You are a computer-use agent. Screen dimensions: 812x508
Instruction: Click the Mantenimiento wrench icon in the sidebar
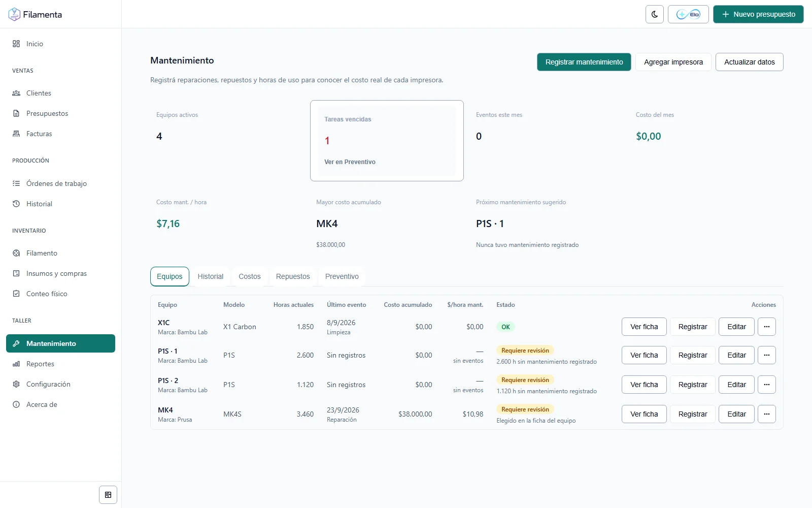point(16,343)
